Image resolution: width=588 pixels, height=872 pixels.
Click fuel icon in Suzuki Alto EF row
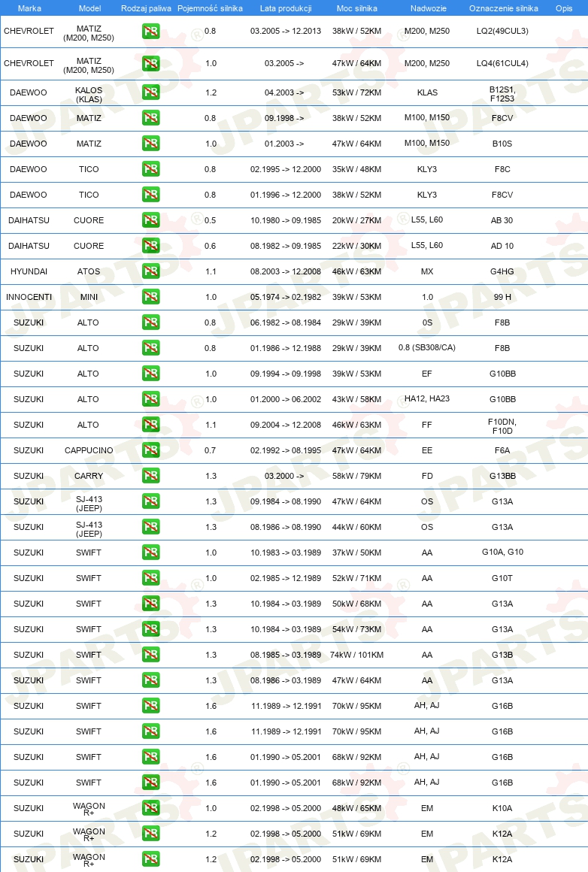tap(150, 374)
